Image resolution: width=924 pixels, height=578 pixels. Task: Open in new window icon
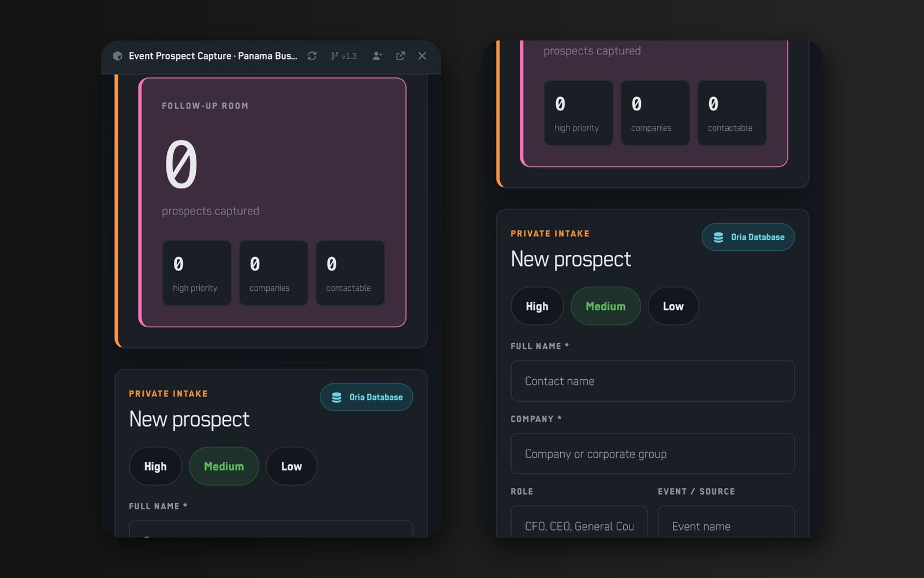(x=400, y=56)
